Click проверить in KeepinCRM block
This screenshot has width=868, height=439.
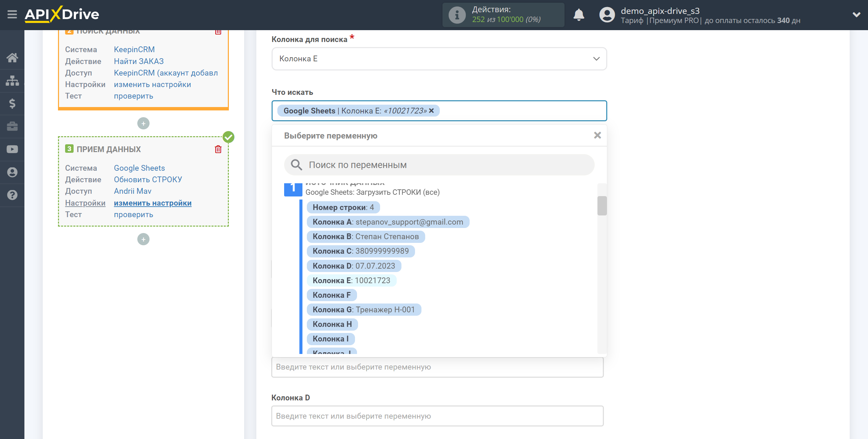point(134,96)
